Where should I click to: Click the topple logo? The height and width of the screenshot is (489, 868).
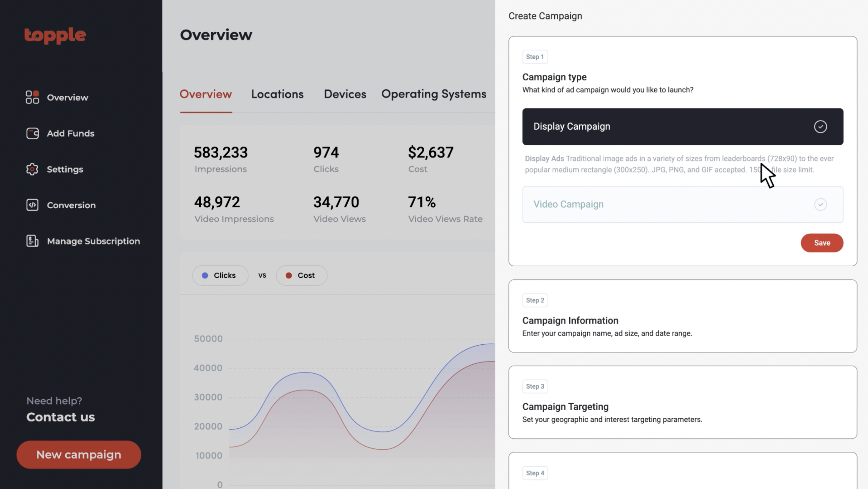55,36
